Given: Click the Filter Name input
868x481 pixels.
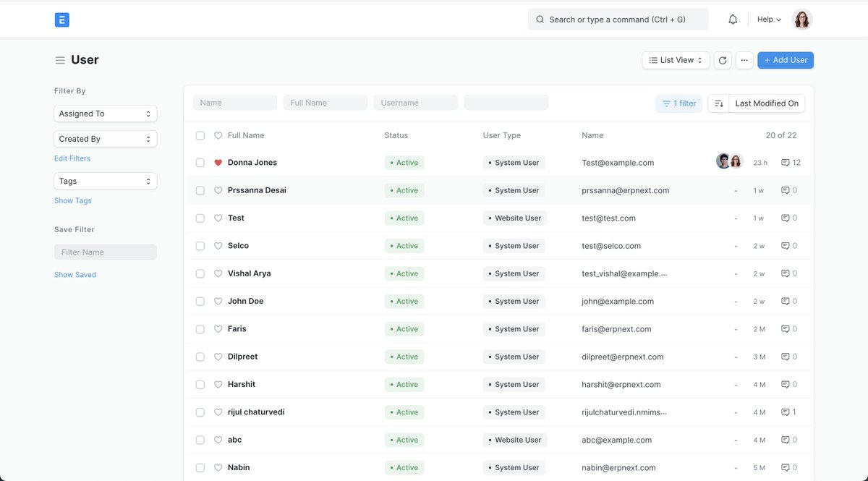Looking at the screenshot, I should pos(106,252).
